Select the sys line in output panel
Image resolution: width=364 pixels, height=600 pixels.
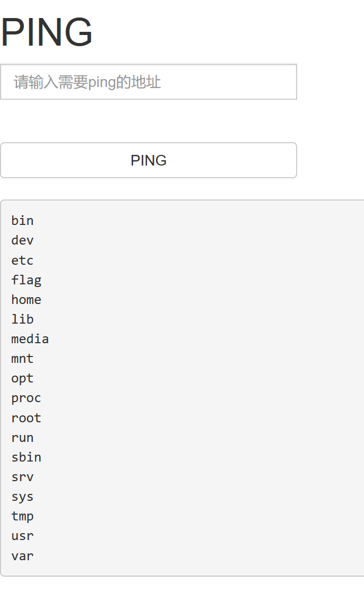coord(22,496)
